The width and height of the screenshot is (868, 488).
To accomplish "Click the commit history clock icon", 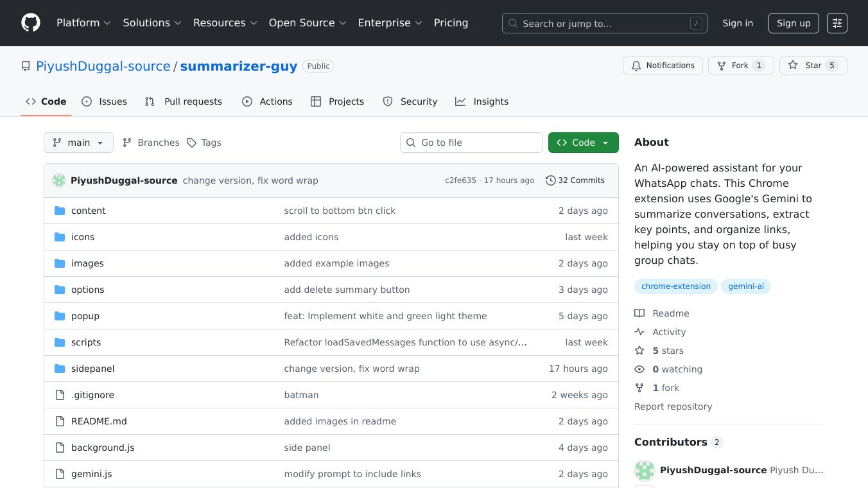I will pyautogui.click(x=550, y=180).
